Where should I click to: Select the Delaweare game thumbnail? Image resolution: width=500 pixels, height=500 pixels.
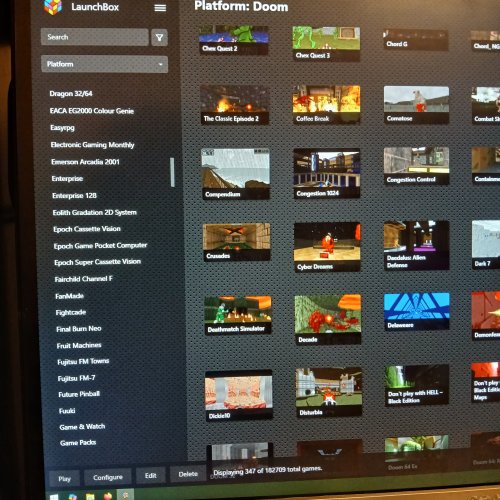(x=417, y=312)
